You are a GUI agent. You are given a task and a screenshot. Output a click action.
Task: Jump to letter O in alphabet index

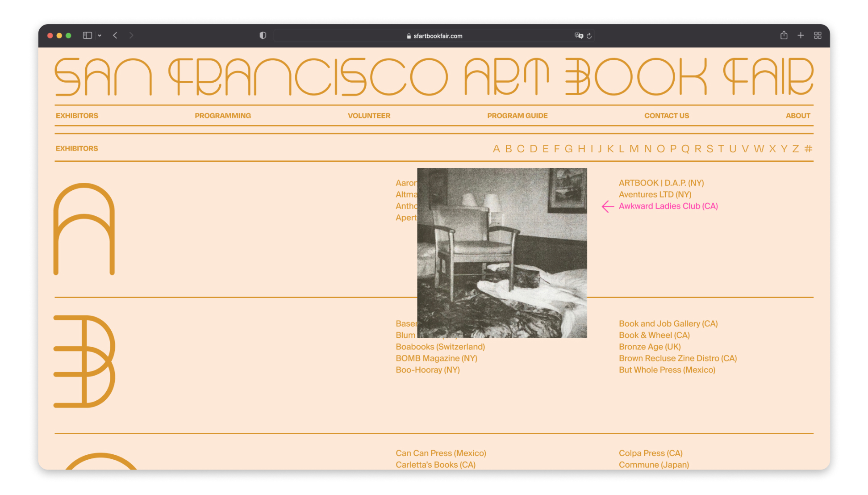pyautogui.click(x=661, y=149)
